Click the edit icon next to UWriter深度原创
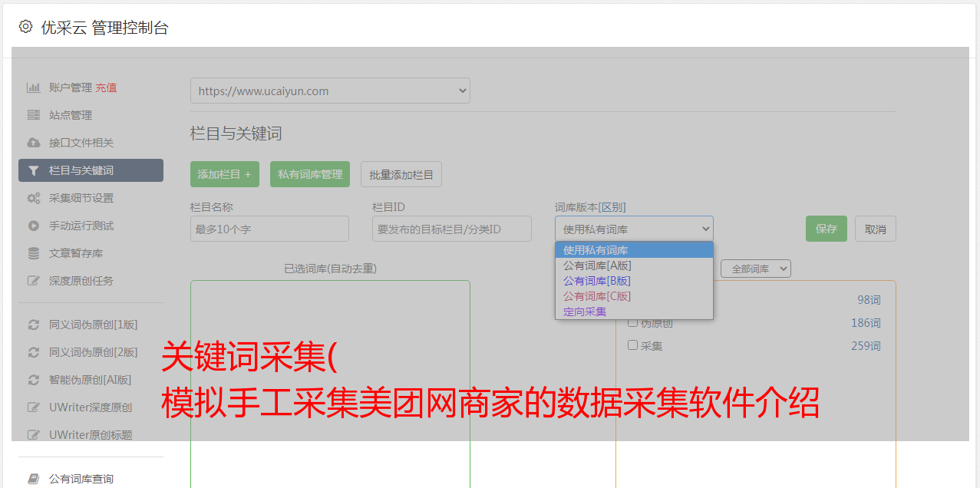The image size is (980, 488). pyautogui.click(x=34, y=407)
